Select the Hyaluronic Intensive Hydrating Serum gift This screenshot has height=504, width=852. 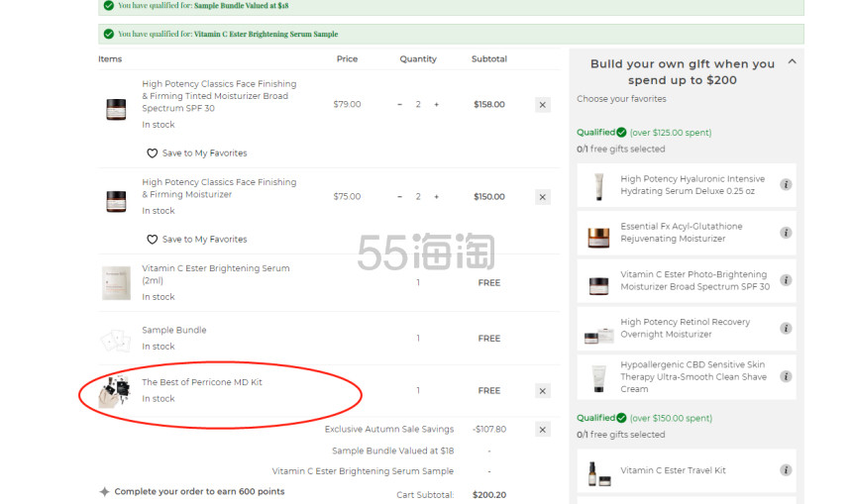687,185
